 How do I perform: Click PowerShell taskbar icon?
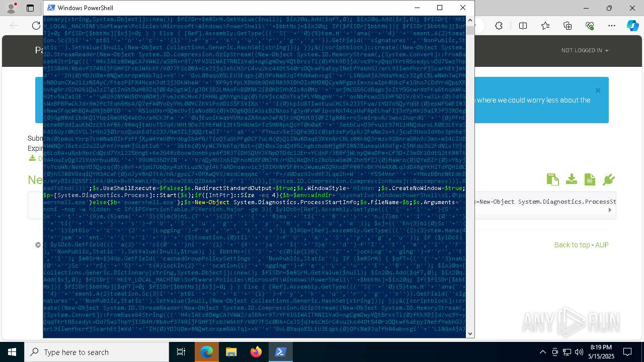point(281,352)
